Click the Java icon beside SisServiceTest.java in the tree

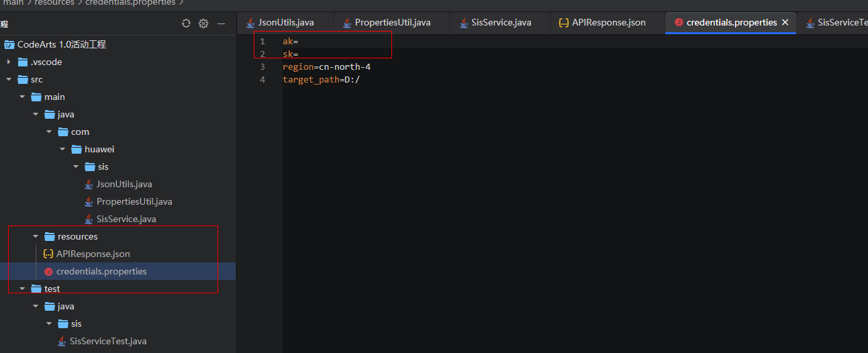(x=62, y=342)
